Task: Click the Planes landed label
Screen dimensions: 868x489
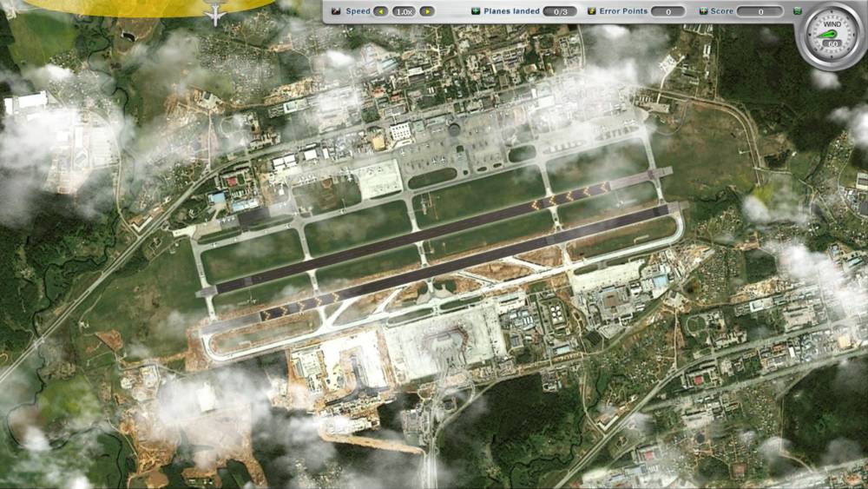Action: [511, 11]
